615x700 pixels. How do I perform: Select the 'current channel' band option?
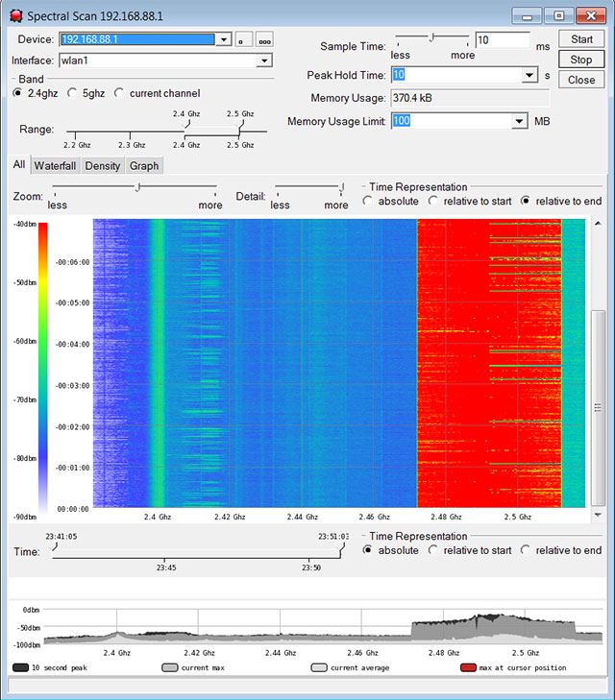click(x=119, y=93)
